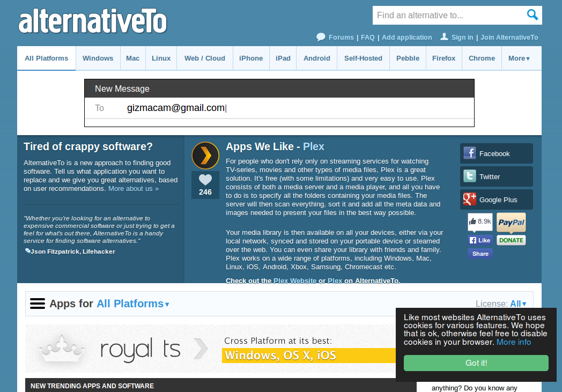Click the Forums speech bubble icon
The height and width of the screenshot is (392, 562).
(321, 37)
